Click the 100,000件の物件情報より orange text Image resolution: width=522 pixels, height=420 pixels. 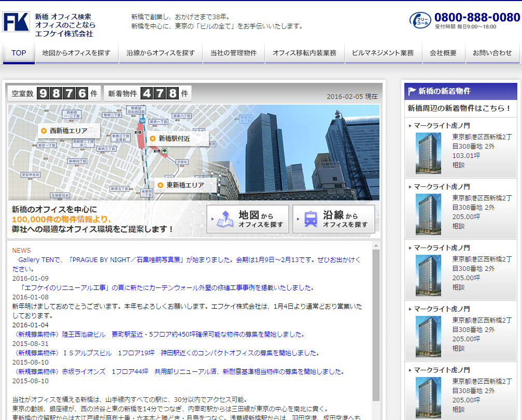pyautogui.click(x=62, y=219)
